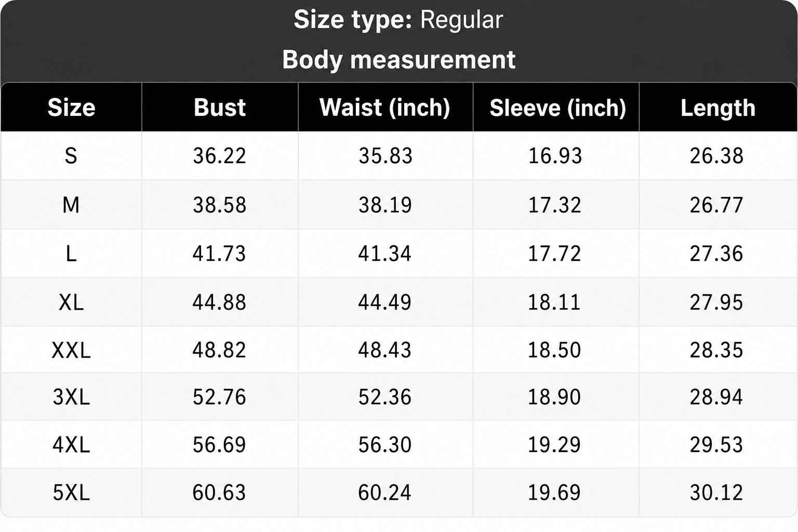The width and height of the screenshot is (798, 532).
Task: Select the 5XL size cell
Action: (x=71, y=492)
